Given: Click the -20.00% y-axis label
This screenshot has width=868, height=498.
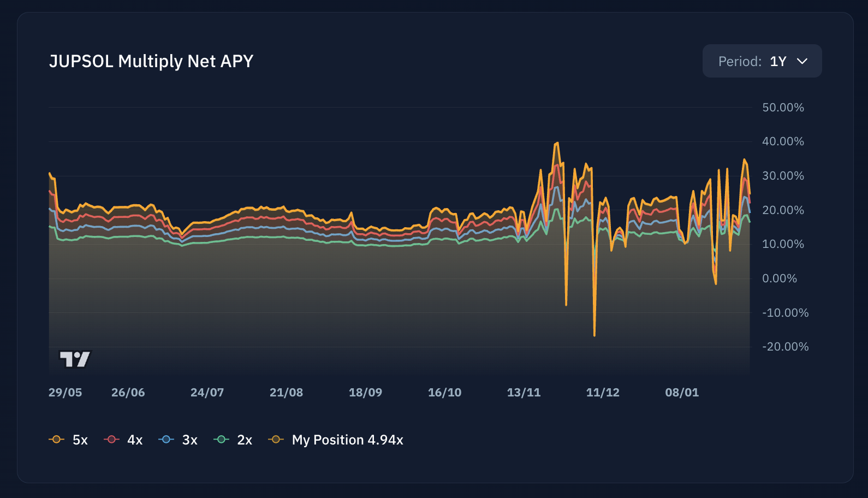Looking at the screenshot, I should [x=785, y=347].
